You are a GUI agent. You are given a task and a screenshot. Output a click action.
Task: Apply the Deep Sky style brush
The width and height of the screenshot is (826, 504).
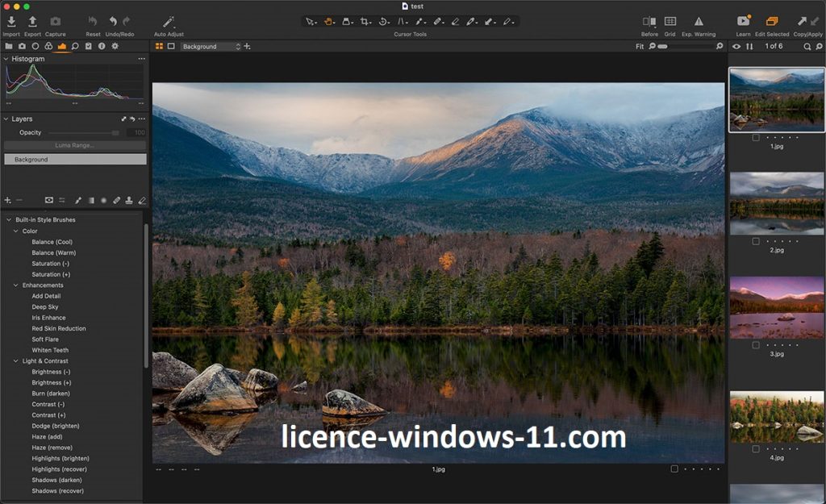coord(45,307)
